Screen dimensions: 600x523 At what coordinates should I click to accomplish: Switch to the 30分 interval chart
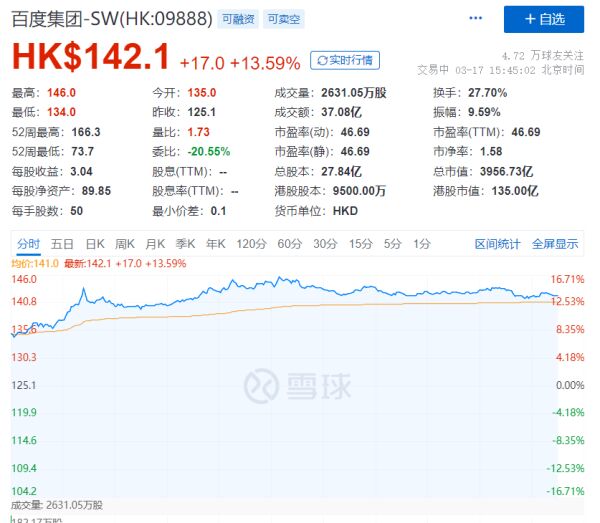(x=324, y=243)
